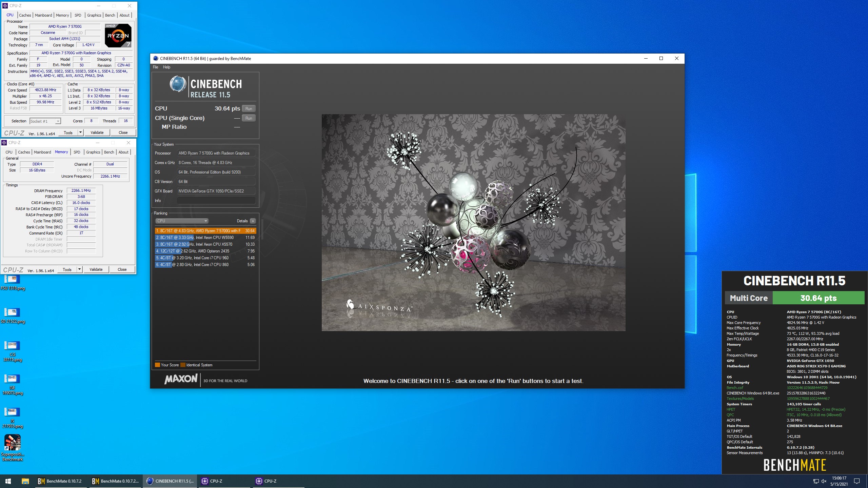Switch to first CPU-Z taskbar button
Screen dimensions: 868x488
tap(224, 481)
